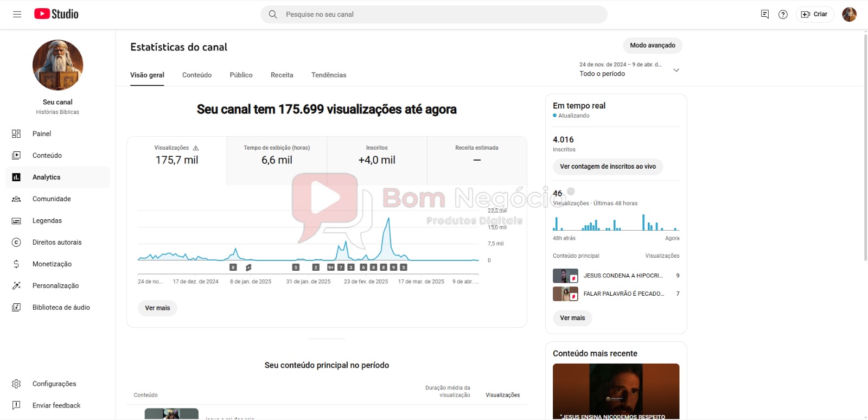Screen dimensions: 868x420
Task: Click the Em tempo real heading
Action: (579, 106)
